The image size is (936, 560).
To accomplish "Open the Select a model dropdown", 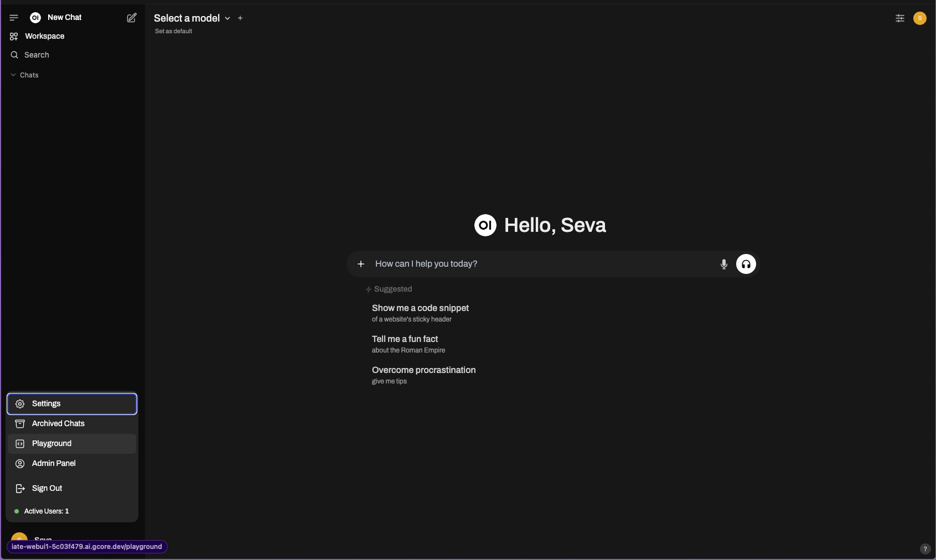I will pyautogui.click(x=192, y=18).
